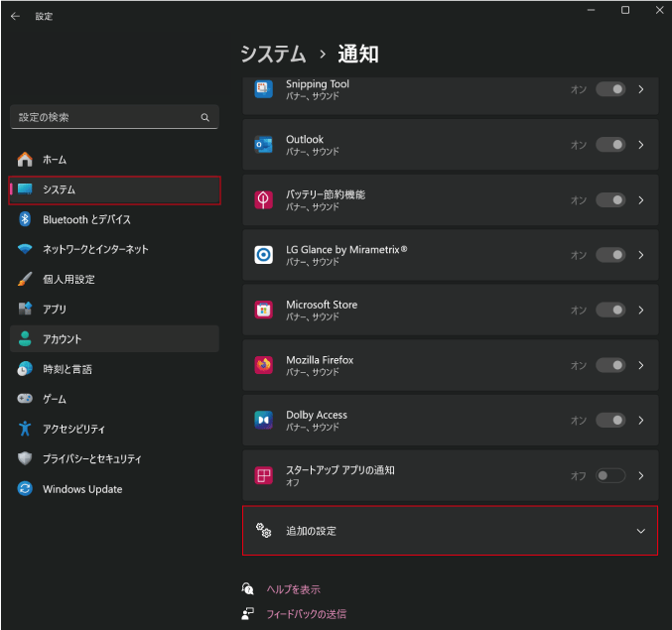Click the Microsoft Store app icon

(x=263, y=310)
